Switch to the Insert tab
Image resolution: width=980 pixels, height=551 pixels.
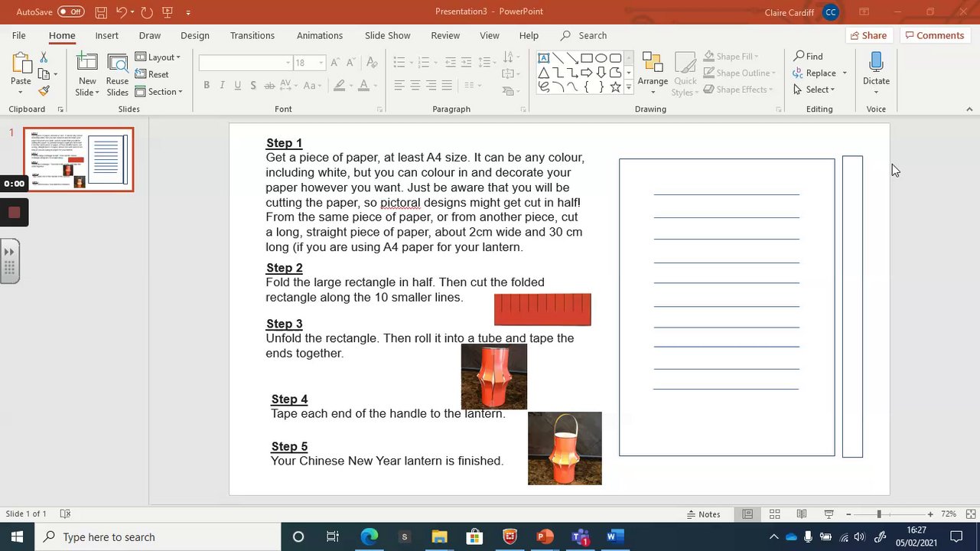tap(106, 36)
